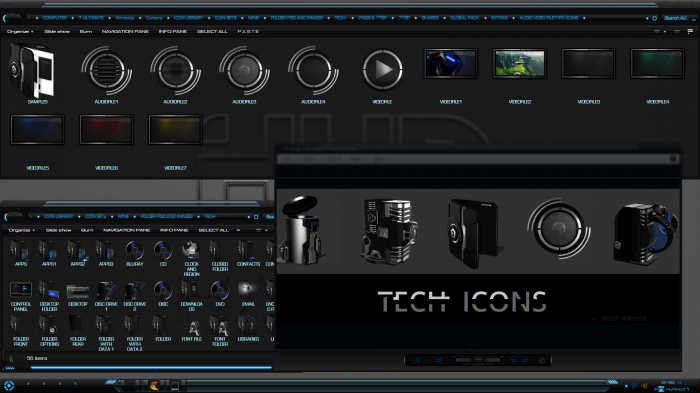Click Slide show in lower window toolbar
Viewport: 700px width, 393px height.
[58, 230]
